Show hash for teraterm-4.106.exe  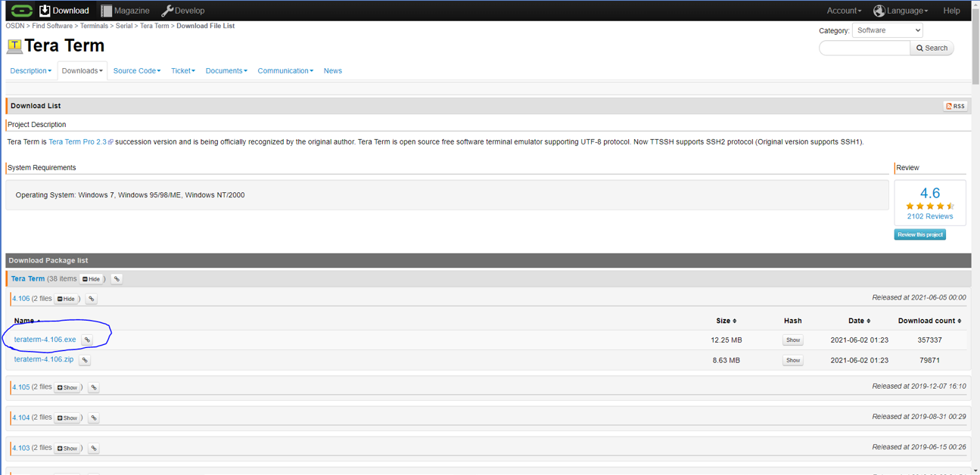pyautogui.click(x=792, y=340)
